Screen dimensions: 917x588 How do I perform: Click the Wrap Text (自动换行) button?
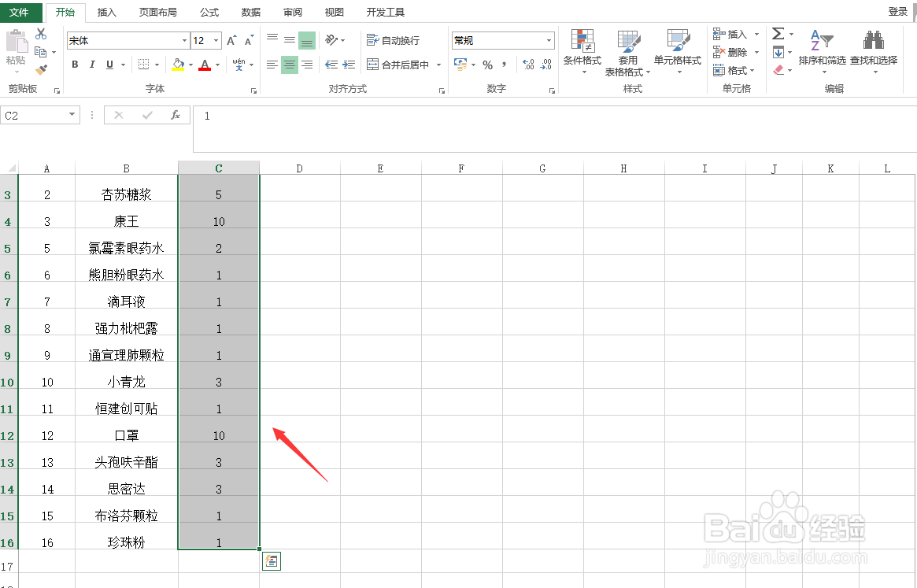[x=393, y=40]
